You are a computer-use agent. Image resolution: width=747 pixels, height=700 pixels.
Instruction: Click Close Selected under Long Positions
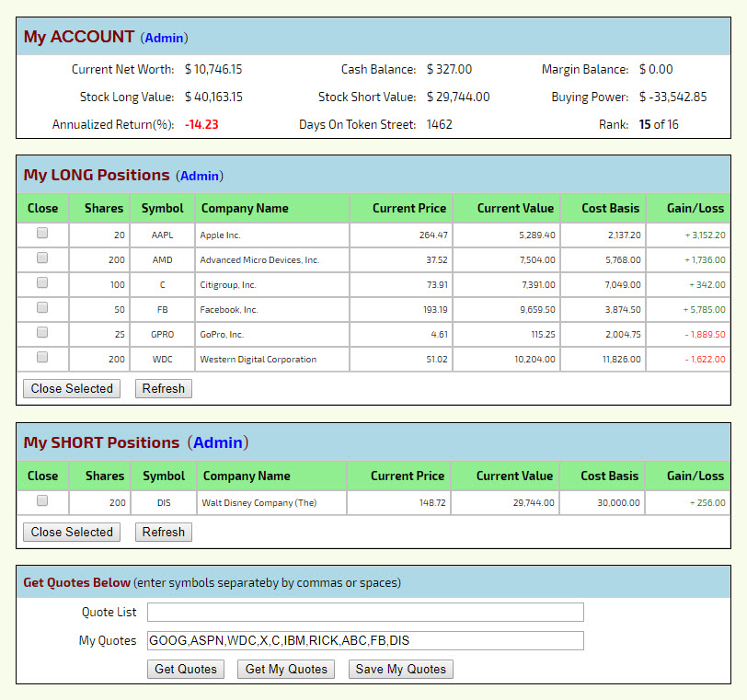(72, 389)
